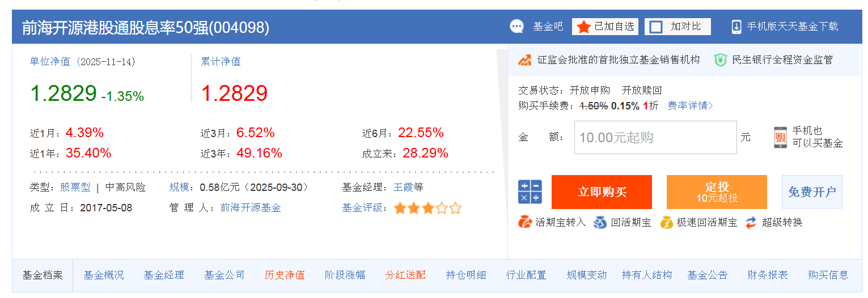Click the 立即购买 button
The image size is (868, 298).
click(x=602, y=192)
